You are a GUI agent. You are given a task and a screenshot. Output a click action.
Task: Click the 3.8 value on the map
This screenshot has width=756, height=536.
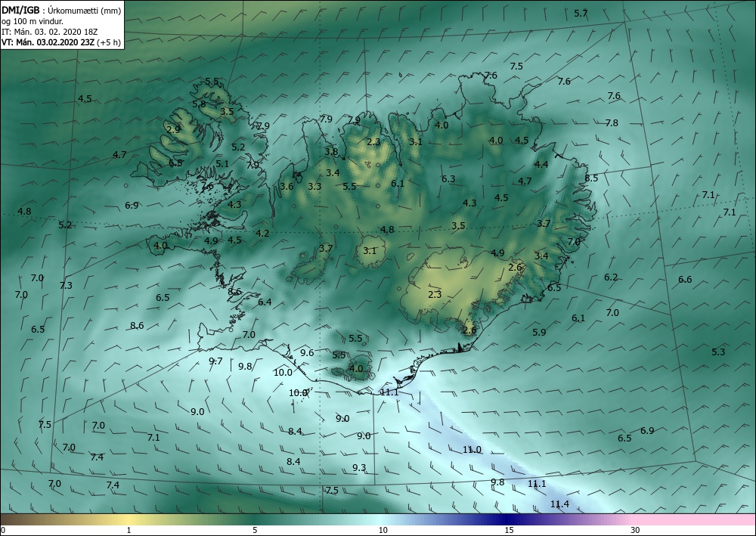(331, 151)
